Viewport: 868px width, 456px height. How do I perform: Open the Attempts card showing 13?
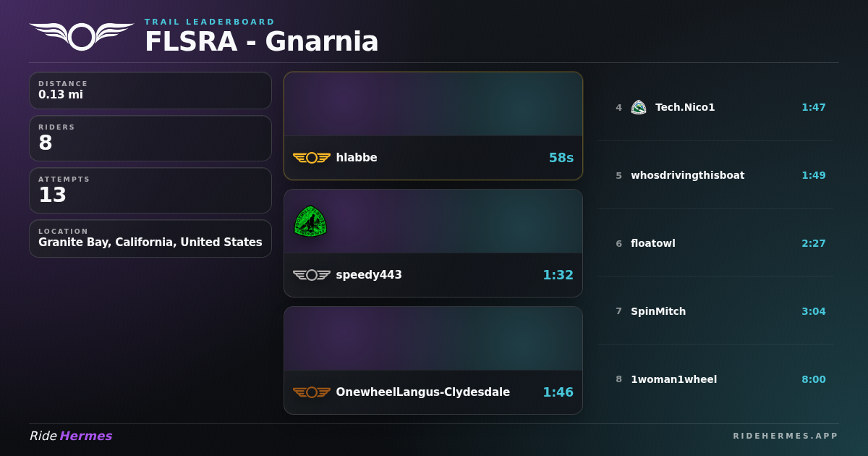pos(150,190)
